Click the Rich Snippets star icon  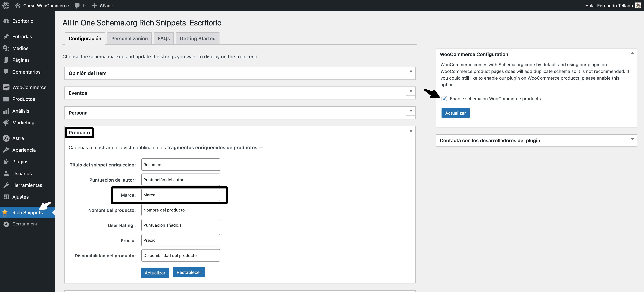[5, 213]
